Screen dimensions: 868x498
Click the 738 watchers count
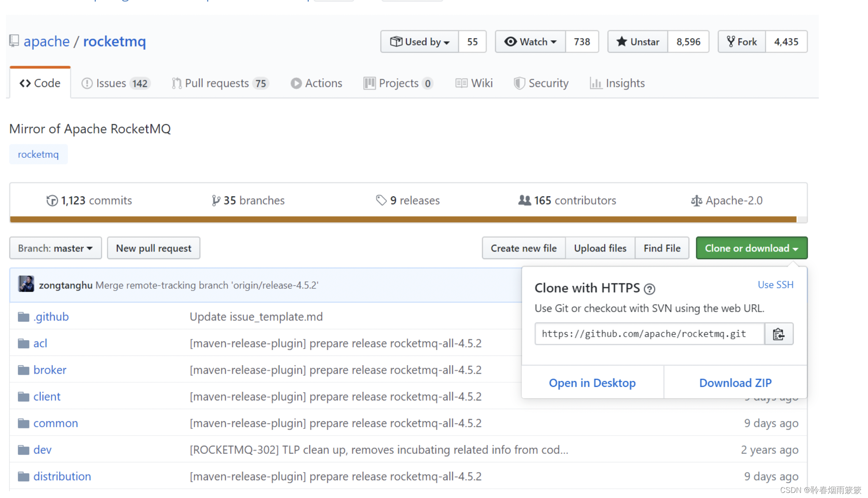click(x=582, y=42)
